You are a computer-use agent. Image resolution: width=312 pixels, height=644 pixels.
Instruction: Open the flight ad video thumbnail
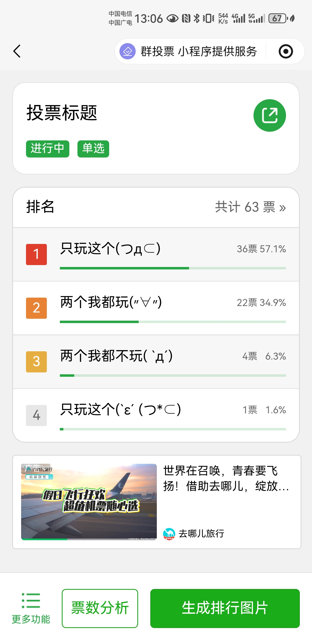click(x=89, y=502)
